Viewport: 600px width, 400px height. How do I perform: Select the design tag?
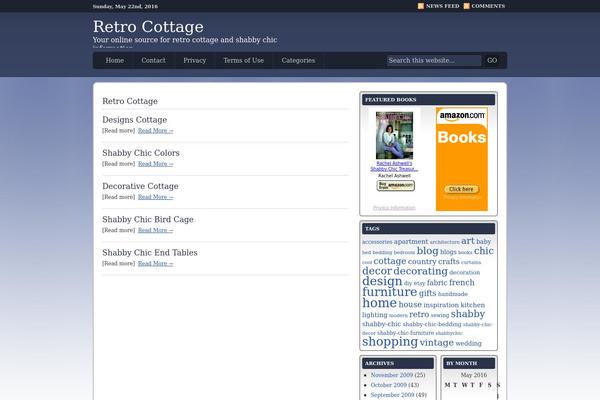[382, 282]
